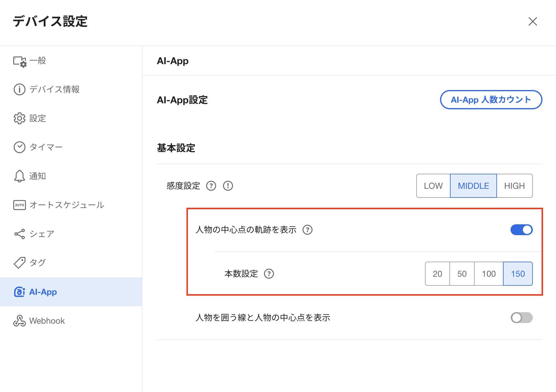Click the help icon beside 本数設定

click(x=269, y=274)
